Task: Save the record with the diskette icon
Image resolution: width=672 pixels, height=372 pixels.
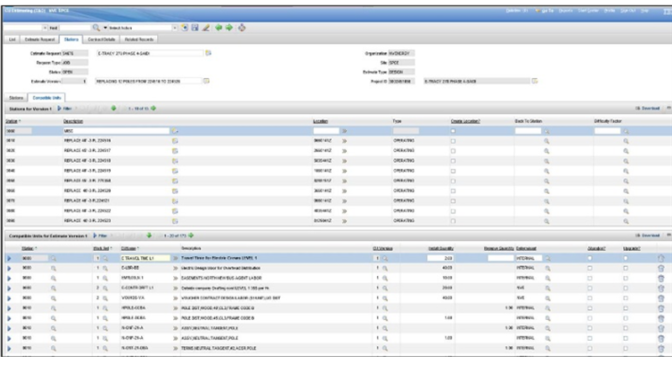Action: [x=195, y=27]
